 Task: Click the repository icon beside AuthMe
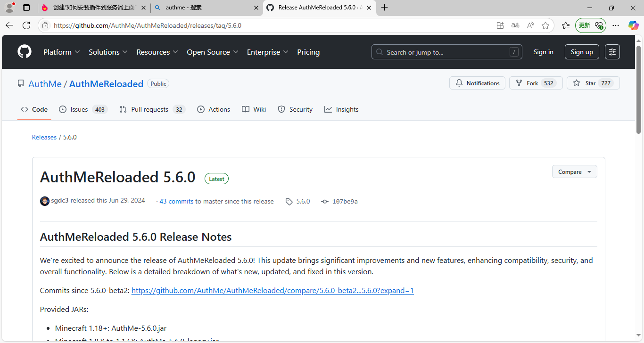click(x=21, y=84)
